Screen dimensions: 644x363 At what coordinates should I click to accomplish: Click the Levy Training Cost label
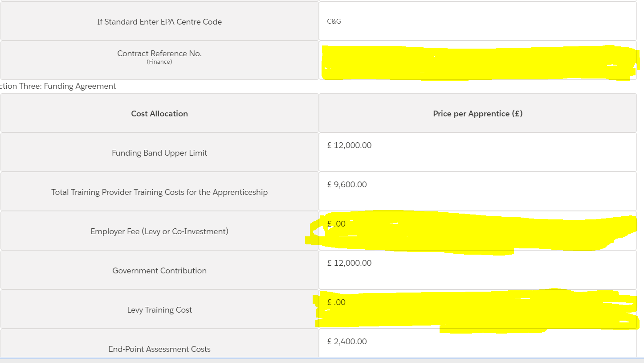tap(159, 310)
